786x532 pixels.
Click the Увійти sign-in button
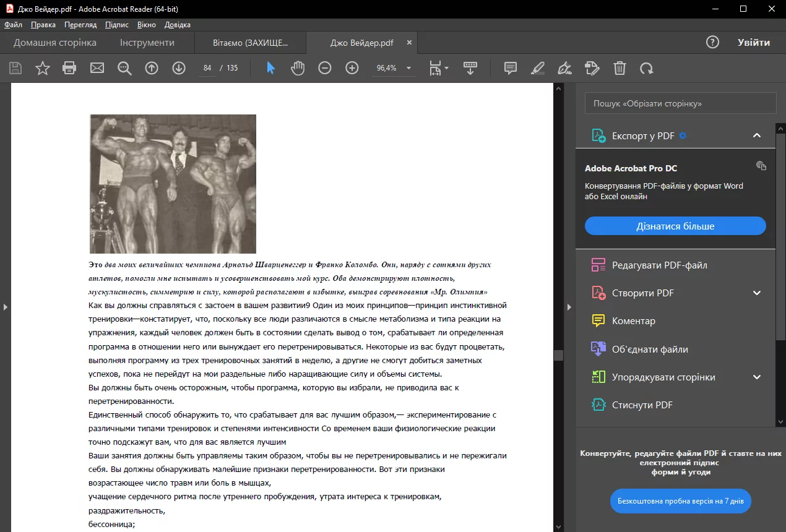click(754, 43)
